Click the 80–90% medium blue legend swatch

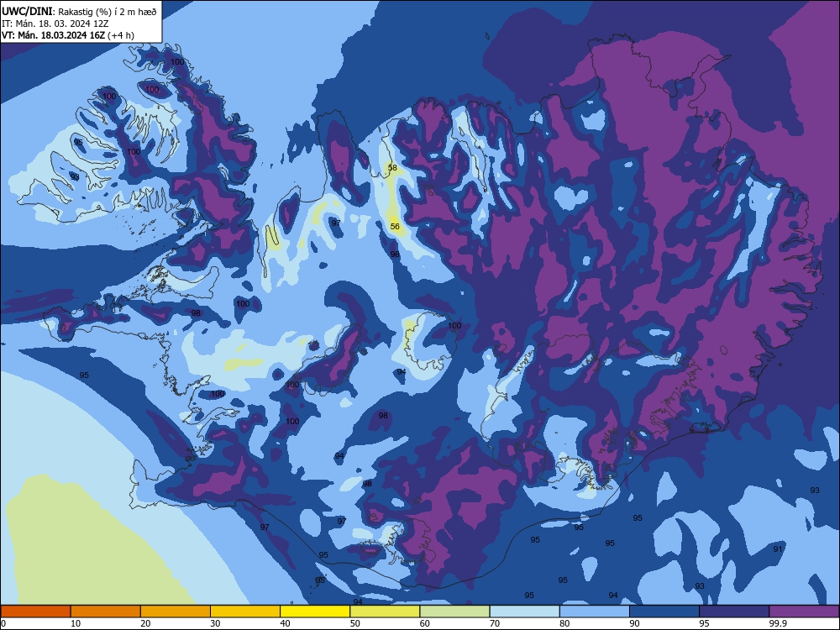click(x=595, y=612)
